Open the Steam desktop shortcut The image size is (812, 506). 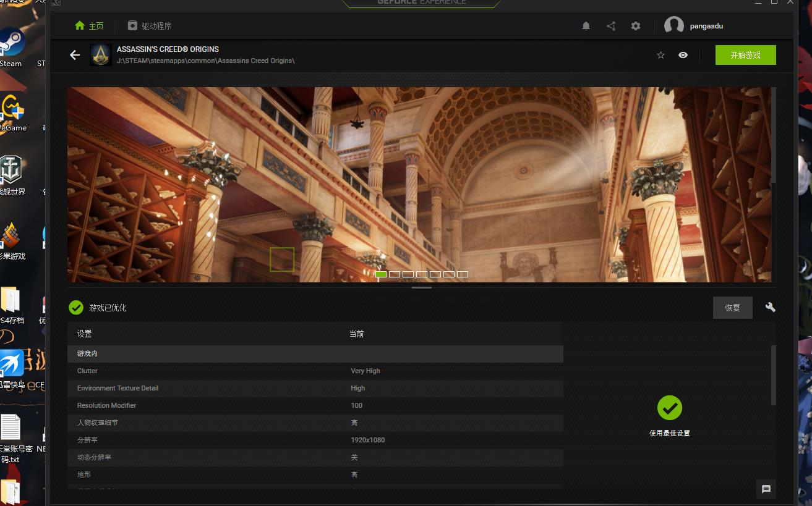[11, 48]
